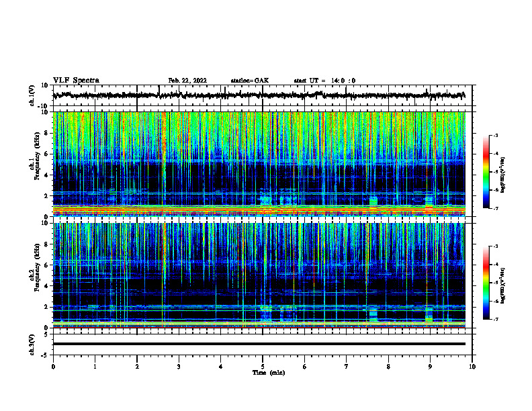
Task: Click the "station=GAK" label
Action: [250, 81]
